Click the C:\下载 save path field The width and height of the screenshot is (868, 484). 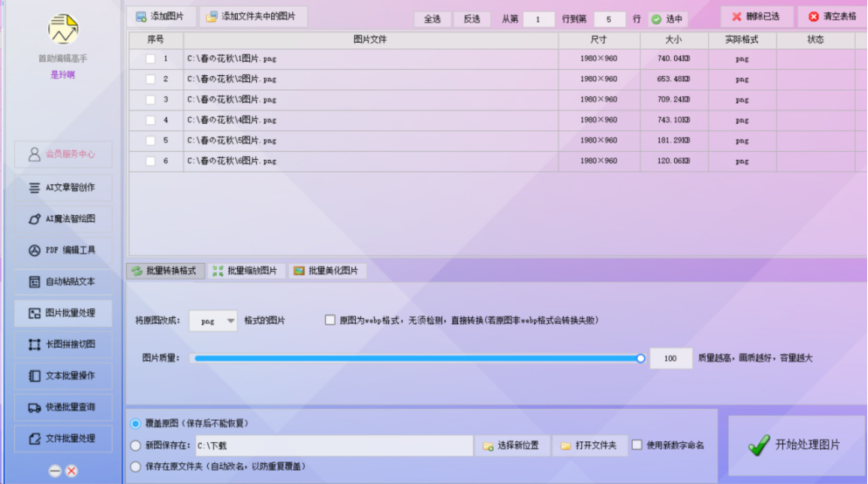click(x=335, y=446)
